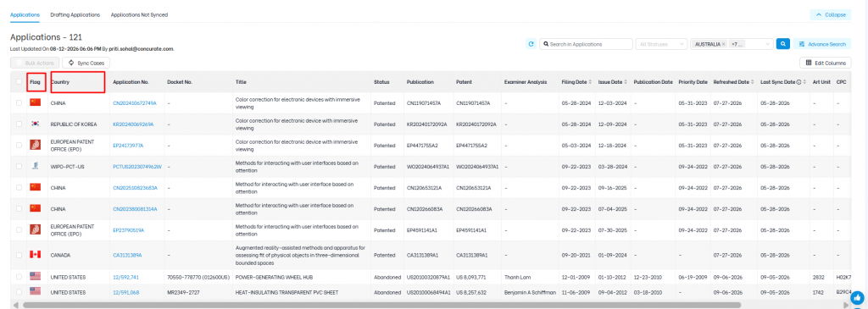Click US flag in 12/592,741 row

click(36, 276)
